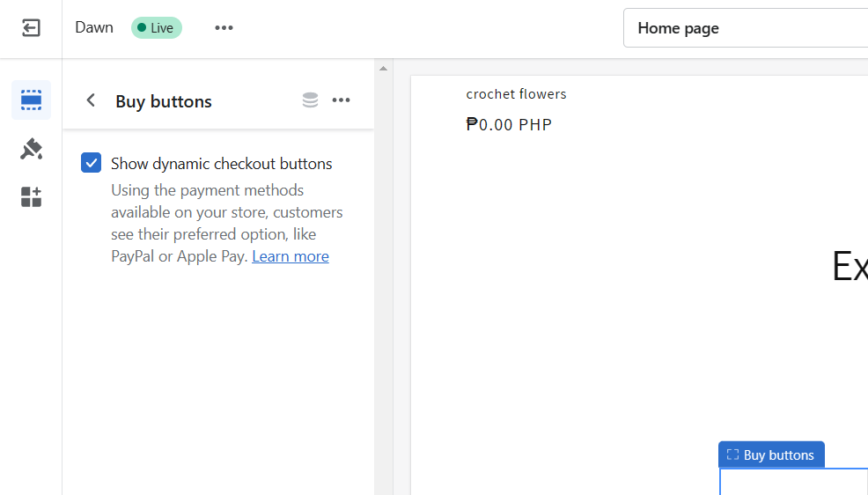Click the Show dynamic checkout buttons label
868x495 pixels.
tap(222, 164)
